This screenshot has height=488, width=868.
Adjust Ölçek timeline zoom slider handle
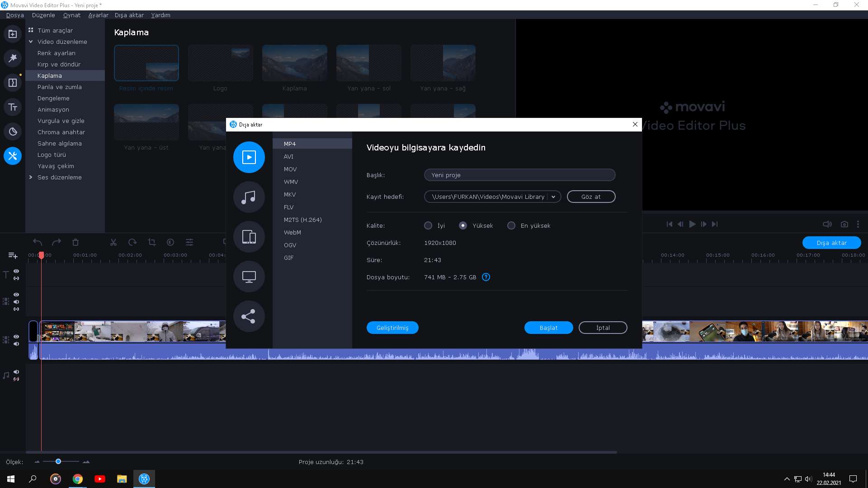coord(58,461)
